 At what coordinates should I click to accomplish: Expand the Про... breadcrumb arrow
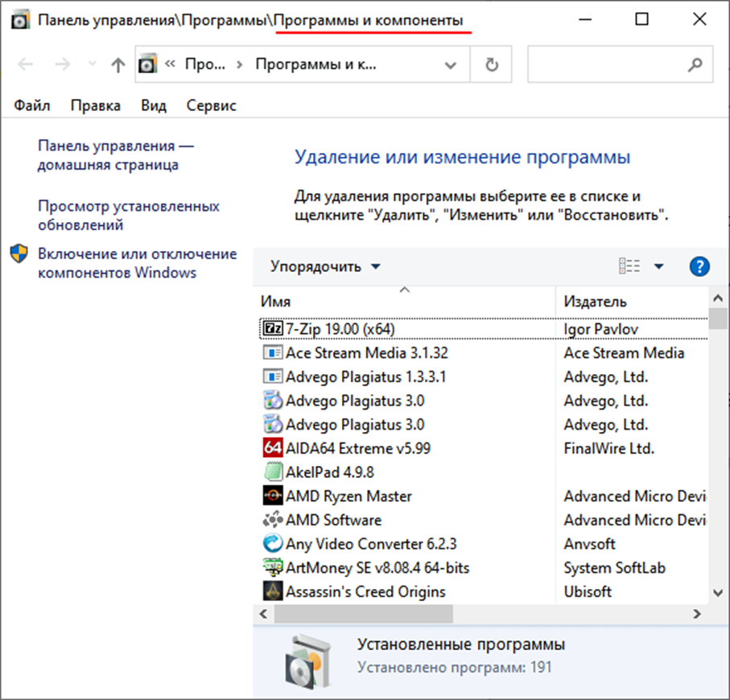tap(240, 64)
